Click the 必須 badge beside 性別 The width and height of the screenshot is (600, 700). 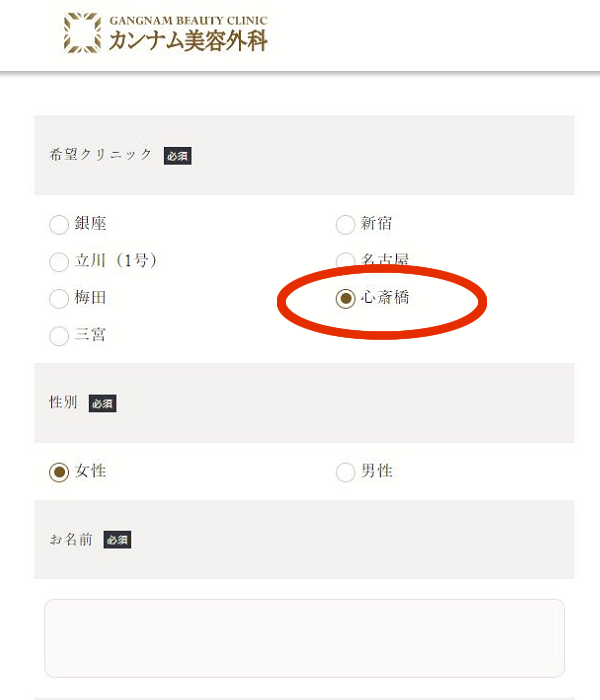coord(102,404)
